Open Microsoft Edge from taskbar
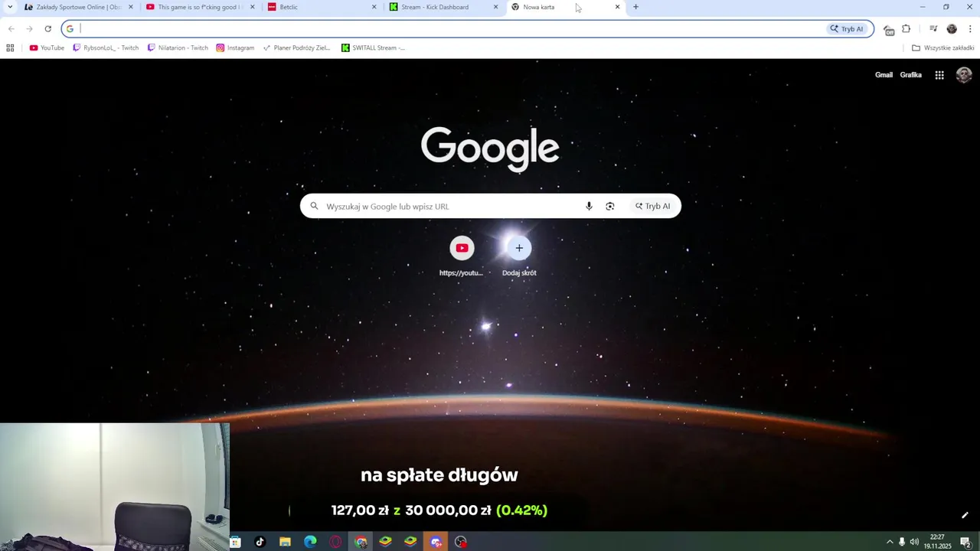 (310, 542)
